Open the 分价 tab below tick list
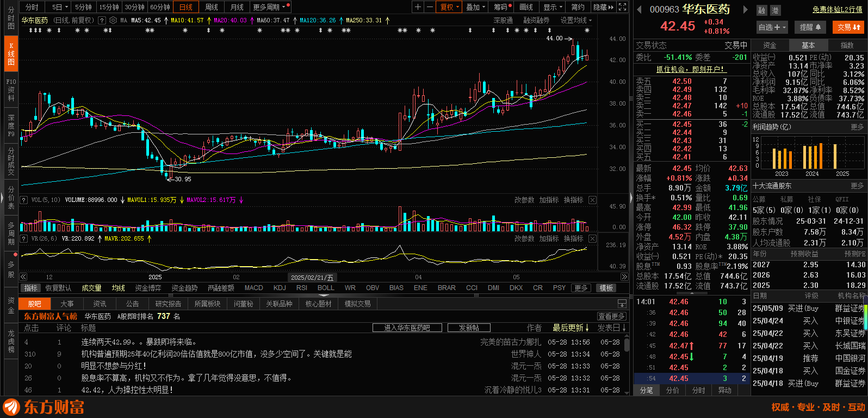 [x=673, y=390]
